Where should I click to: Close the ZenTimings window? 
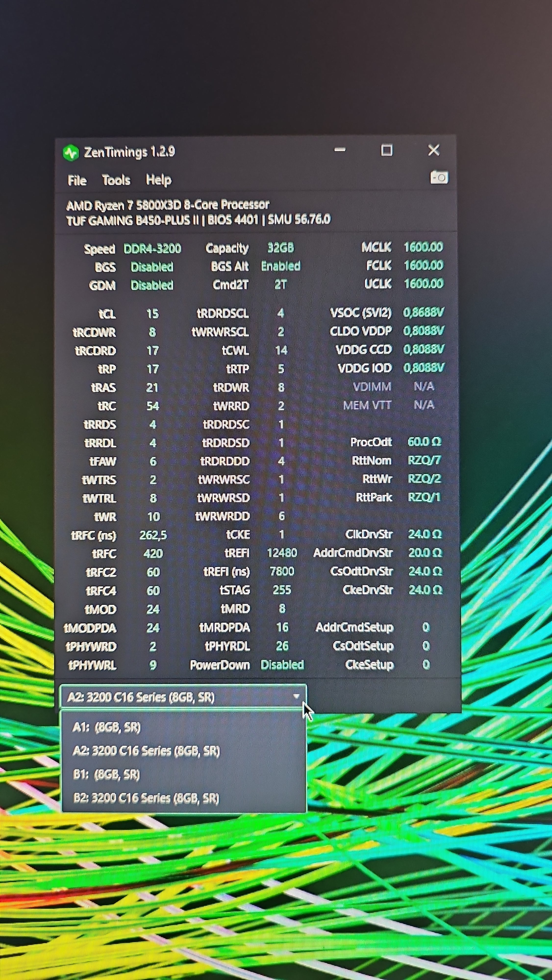pos(434,150)
